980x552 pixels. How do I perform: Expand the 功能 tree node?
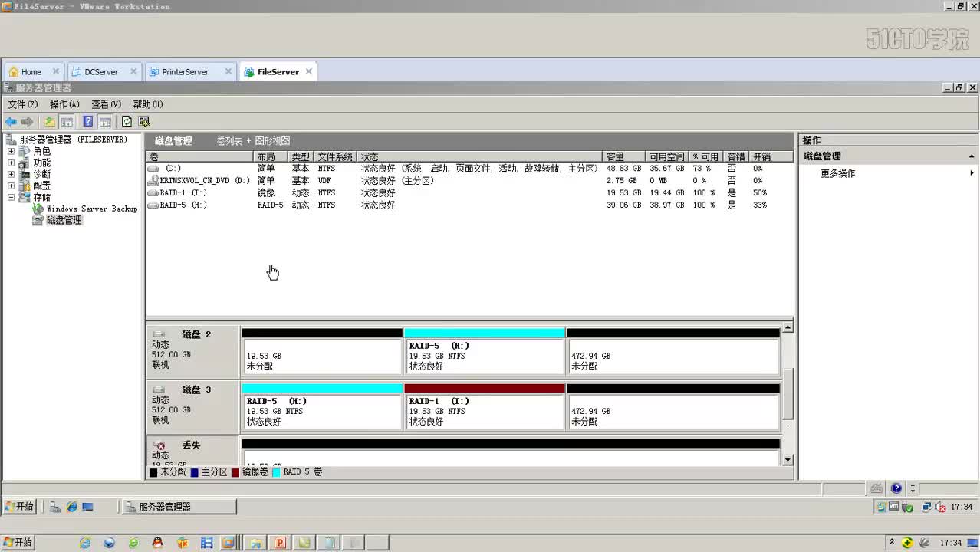(11, 163)
